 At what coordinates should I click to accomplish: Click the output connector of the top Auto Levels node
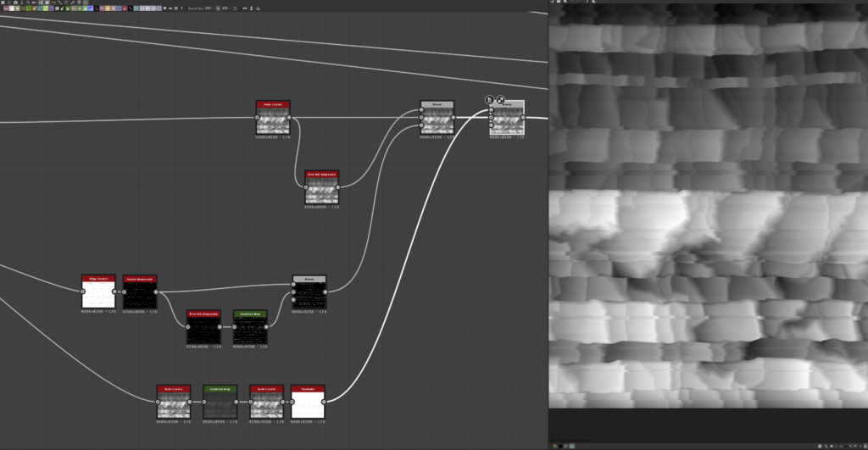(x=289, y=117)
